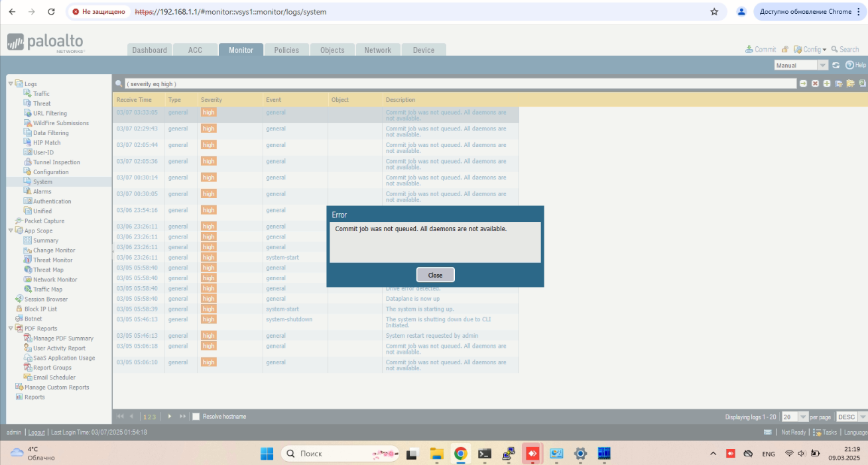Image resolution: width=868 pixels, height=465 pixels.
Task: Add a filter with the green plus icon
Action: [827, 83]
